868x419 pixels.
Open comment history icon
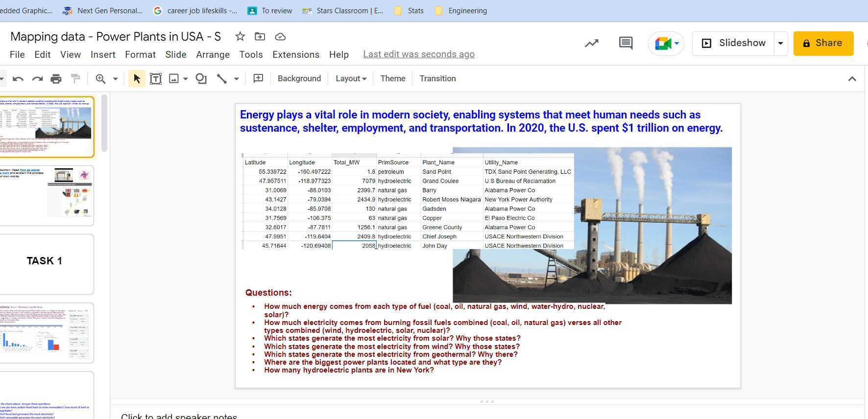tap(626, 43)
